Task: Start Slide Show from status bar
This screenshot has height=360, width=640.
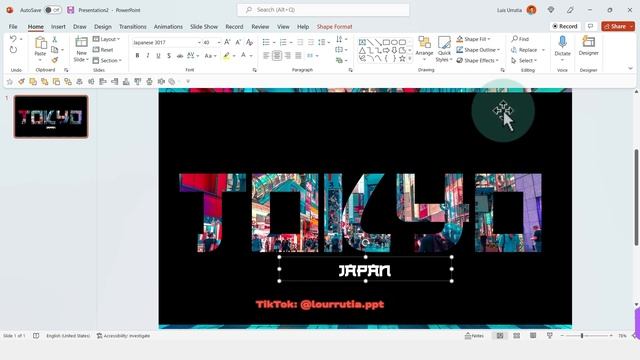Action: click(x=550, y=336)
